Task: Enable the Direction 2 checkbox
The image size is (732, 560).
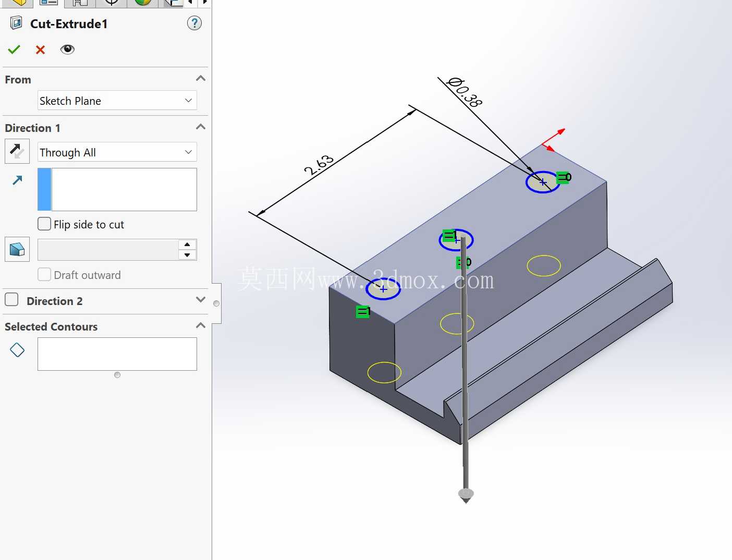Action: point(11,300)
